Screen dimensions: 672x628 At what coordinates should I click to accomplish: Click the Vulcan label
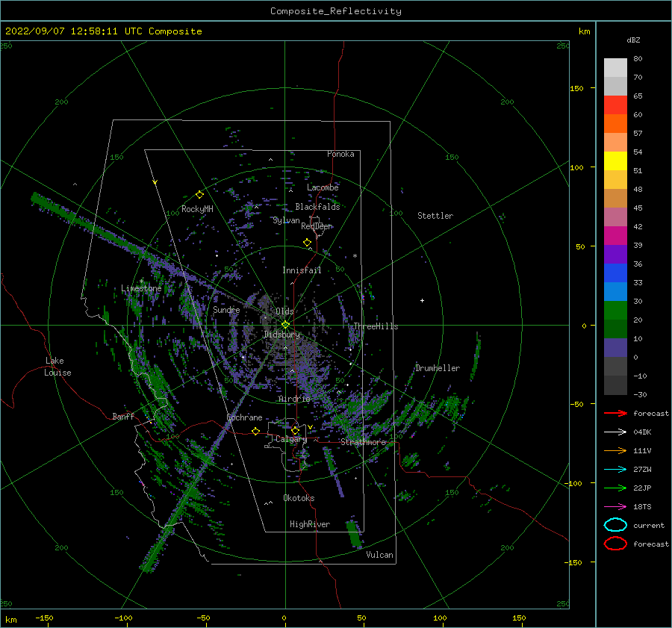click(380, 555)
